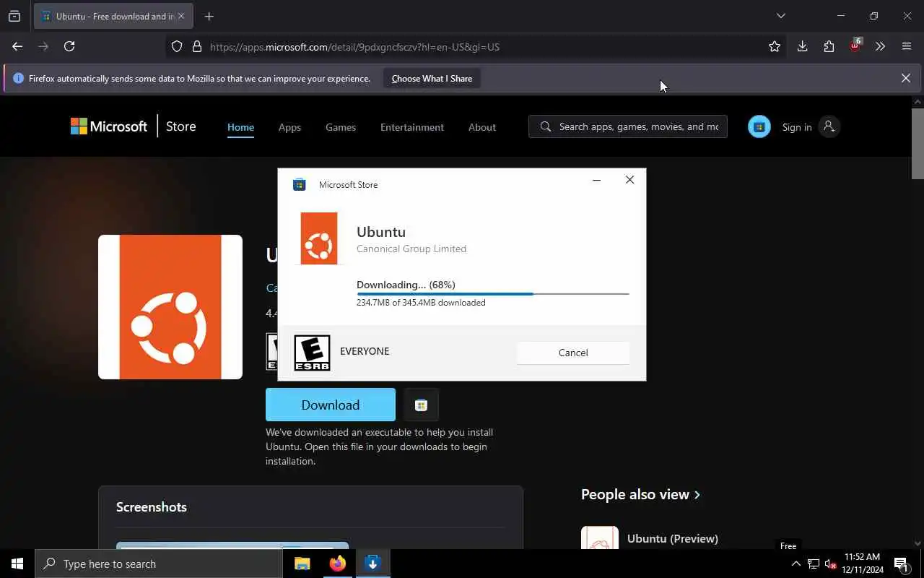
Task: Click the blue Store app icon in header
Action: tap(759, 126)
